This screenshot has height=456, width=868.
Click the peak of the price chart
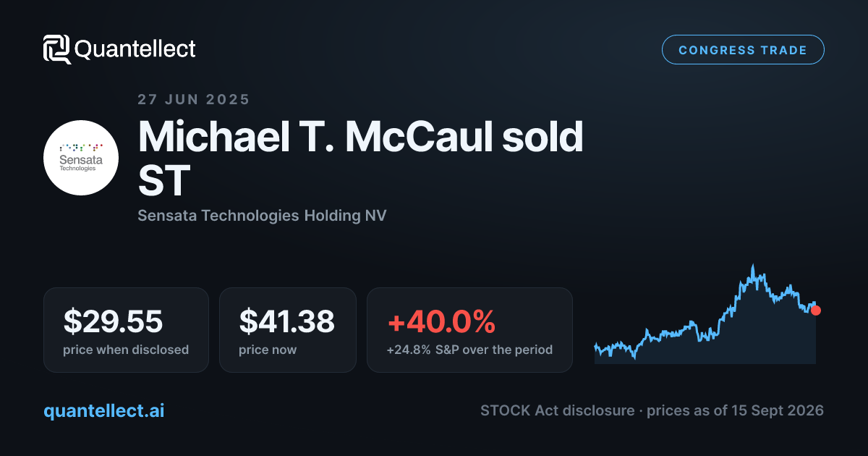point(753,266)
